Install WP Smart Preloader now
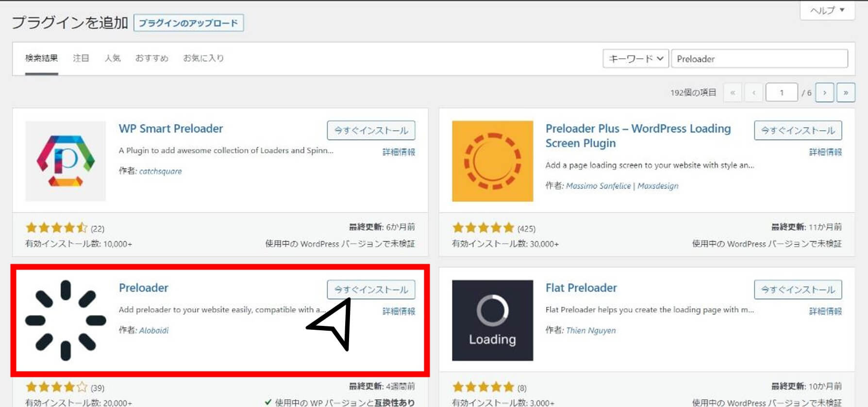This screenshot has width=868, height=407. click(371, 130)
